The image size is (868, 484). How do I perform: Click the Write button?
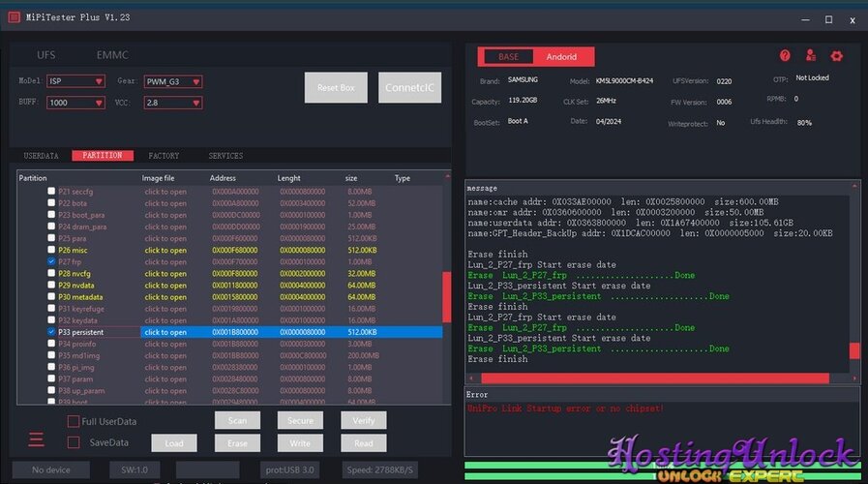point(300,443)
